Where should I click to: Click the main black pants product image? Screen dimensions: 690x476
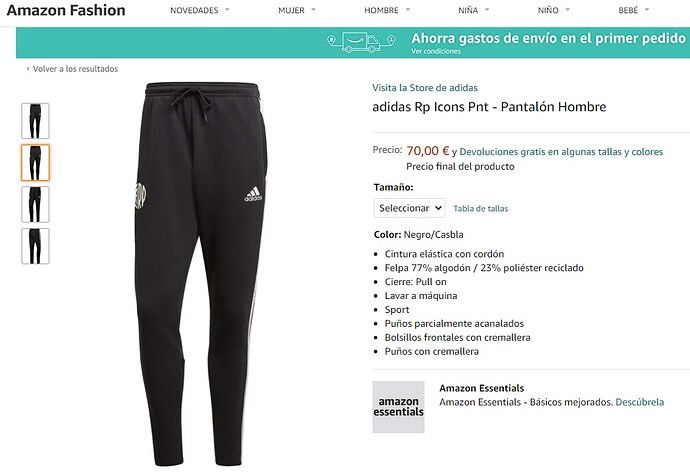click(201, 274)
